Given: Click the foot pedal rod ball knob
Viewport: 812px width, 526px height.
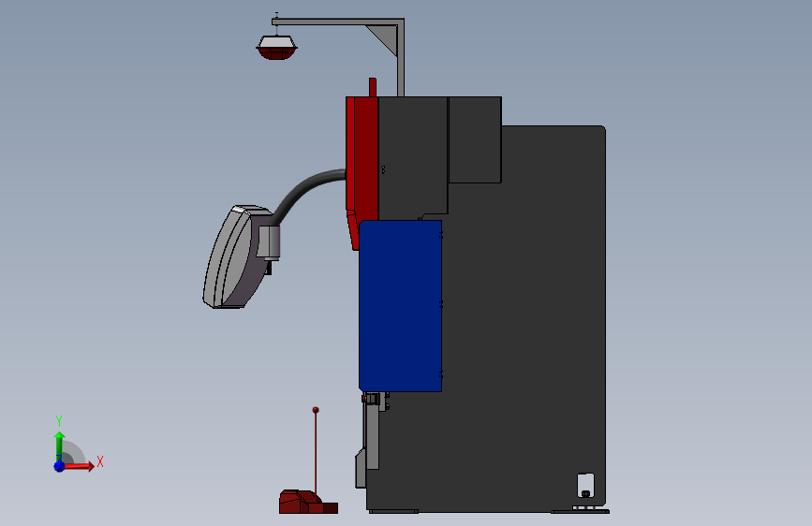Looking at the screenshot, I should pyautogui.click(x=316, y=410).
